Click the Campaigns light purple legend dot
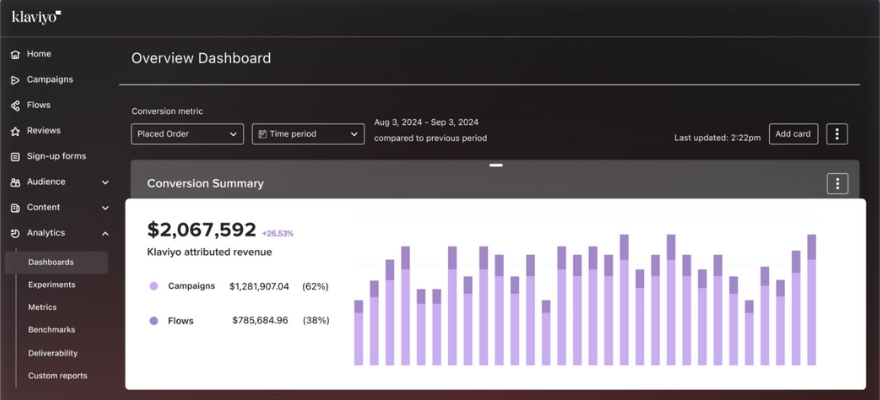Screen dimensions: 880x400 click(x=154, y=286)
